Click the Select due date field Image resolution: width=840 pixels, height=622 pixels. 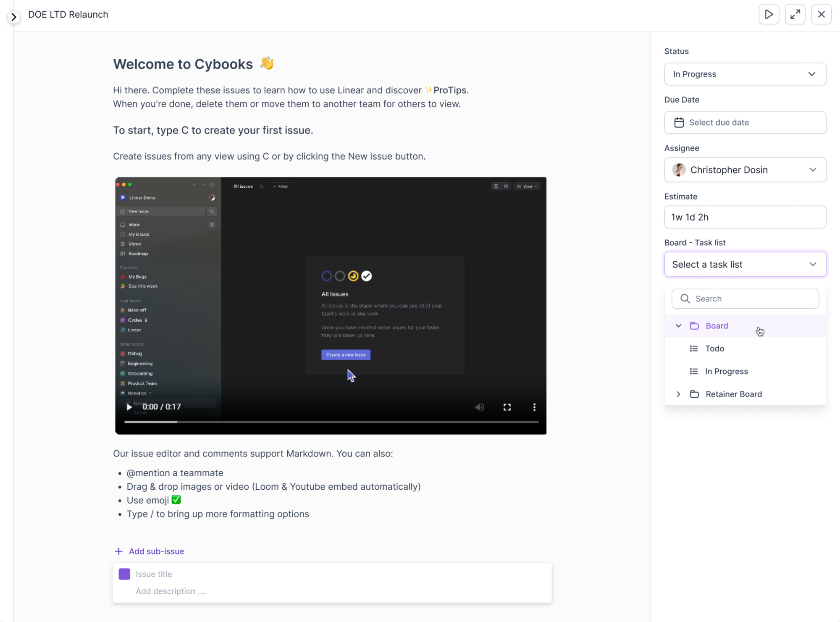point(745,122)
